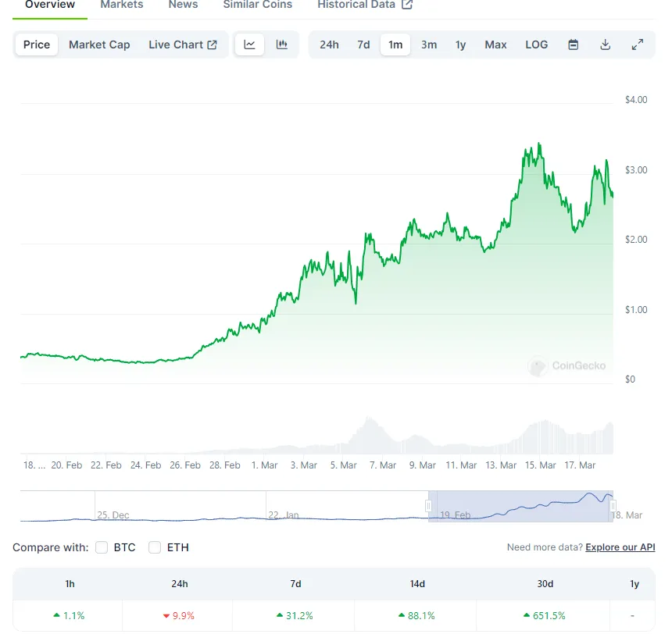The height and width of the screenshot is (634, 672).
Task: Expand chart to fullscreen
Action: pos(637,45)
